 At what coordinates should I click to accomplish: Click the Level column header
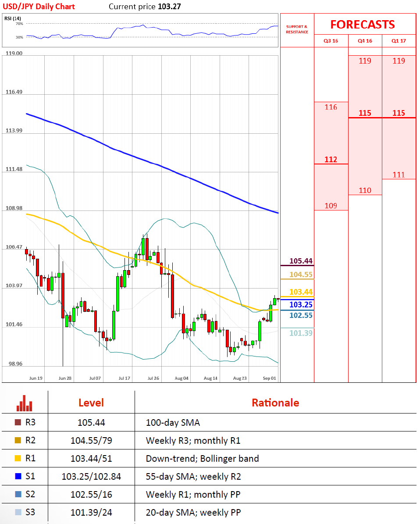pyautogui.click(x=91, y=403)
